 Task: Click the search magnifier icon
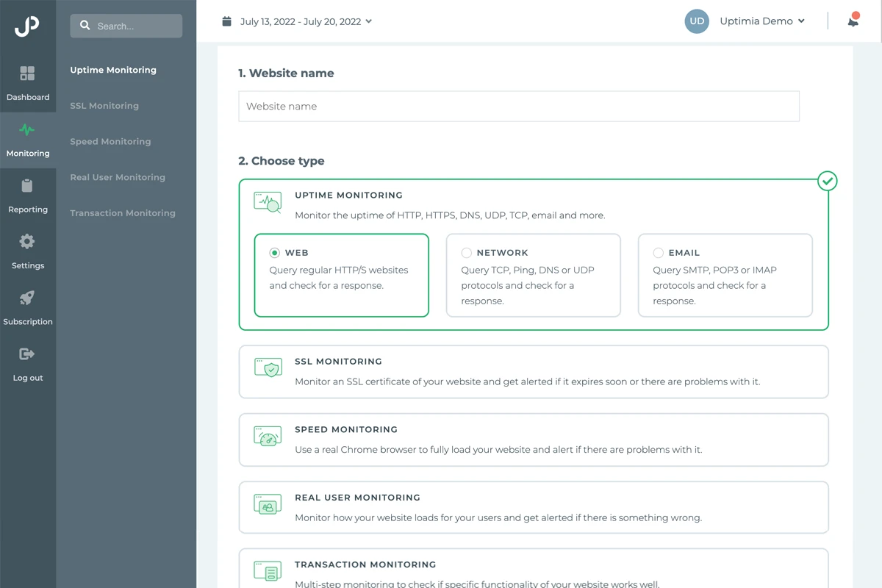pyautogui.click(x=85, y=26)
